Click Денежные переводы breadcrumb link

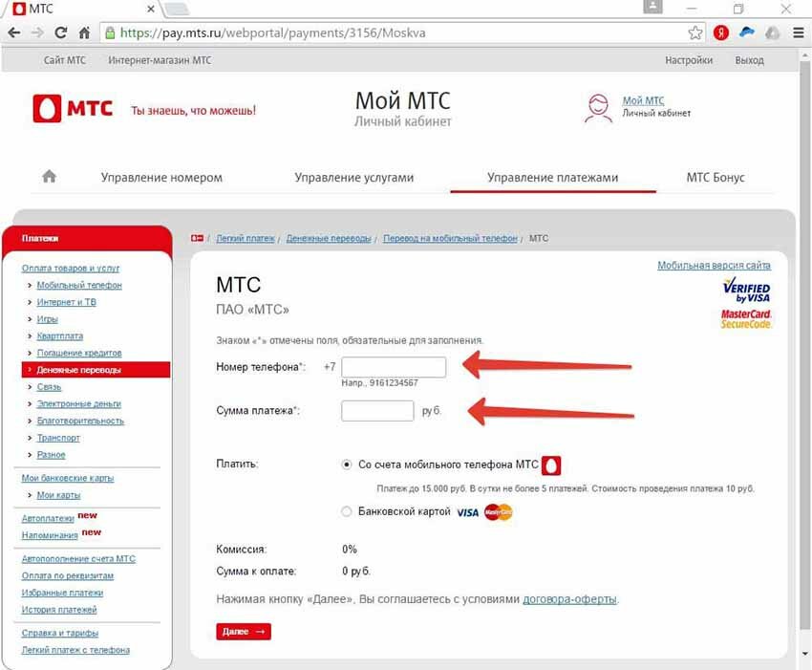tap(329, 238)
